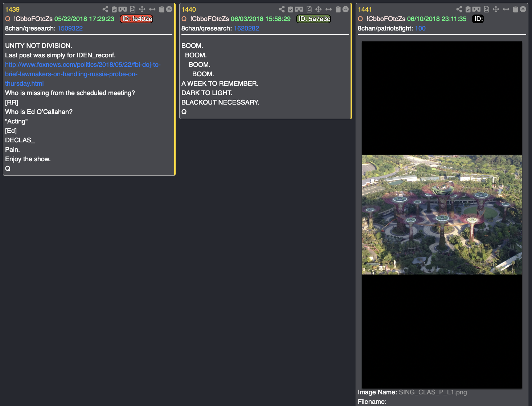Share post 1441 via its share icon
Screen dimensions: 532x406
[459, 9]
